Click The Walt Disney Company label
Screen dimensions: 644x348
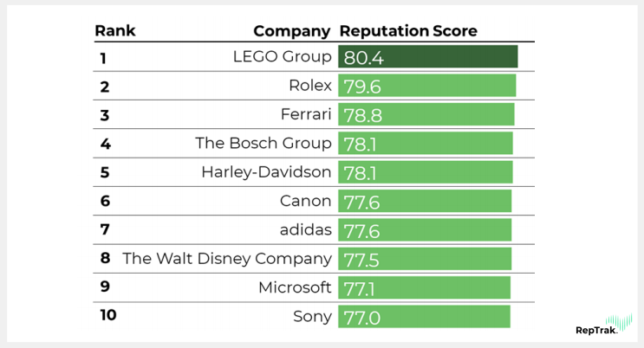(227, 258)
